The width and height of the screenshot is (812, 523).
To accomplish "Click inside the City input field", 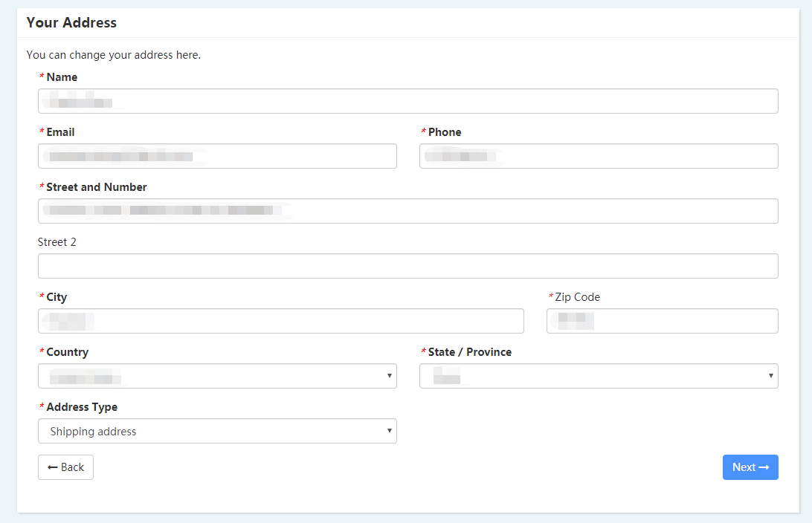I will pos(280,321).
